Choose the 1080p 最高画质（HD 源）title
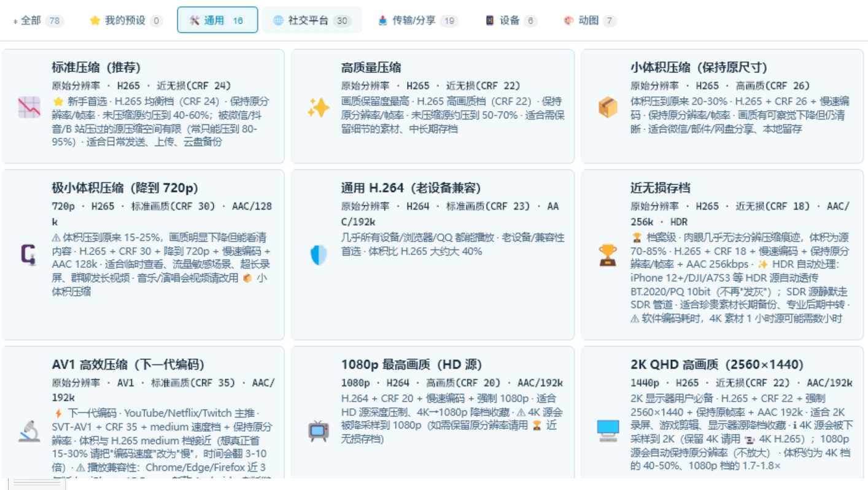 click(x=412, y=364)
